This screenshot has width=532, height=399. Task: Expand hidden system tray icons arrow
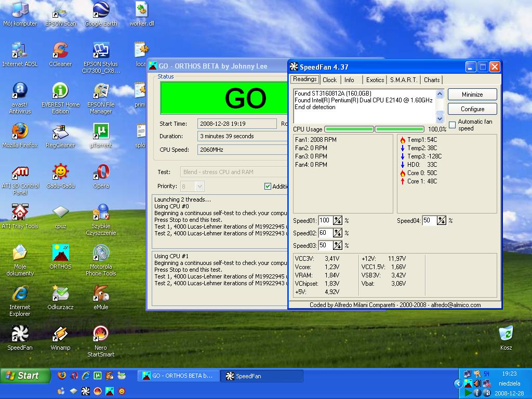458,384
